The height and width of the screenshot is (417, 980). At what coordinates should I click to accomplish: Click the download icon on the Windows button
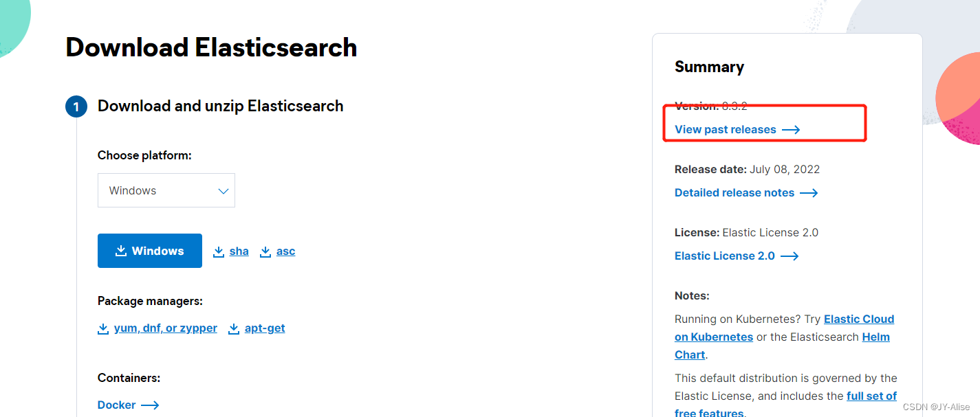pyautogui.click(x=121, y=250)
